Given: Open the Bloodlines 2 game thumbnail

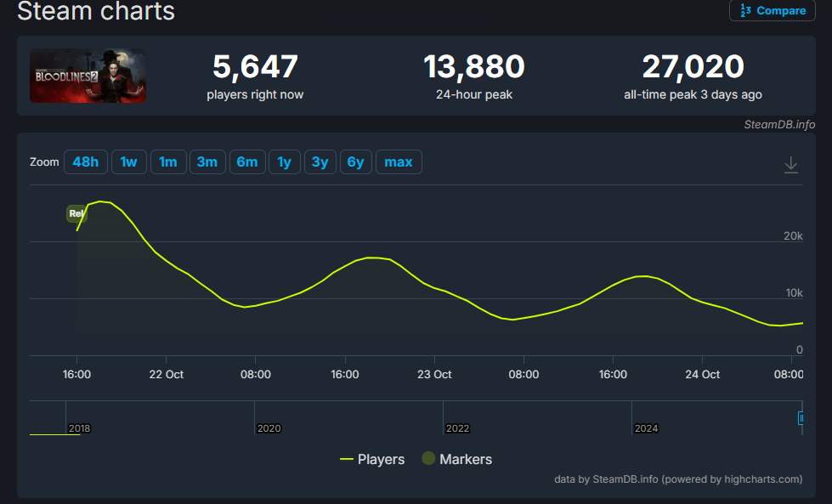Looking at the screenshot, I should click(x=88, y=76).
